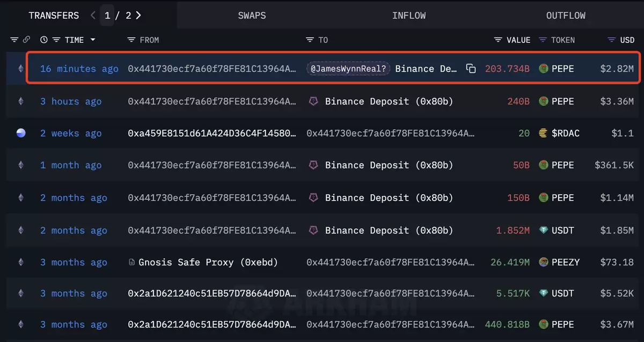Viewport: 644px width, 342px height.
Task: Click Ethereum icon in 1 month ago row
Action: (x=21, y=165)
